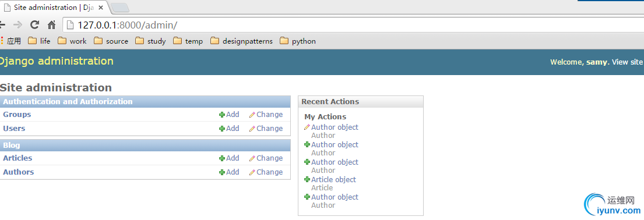Add a new Article
This screenshot has height=220, width=644.
[229, 158]
